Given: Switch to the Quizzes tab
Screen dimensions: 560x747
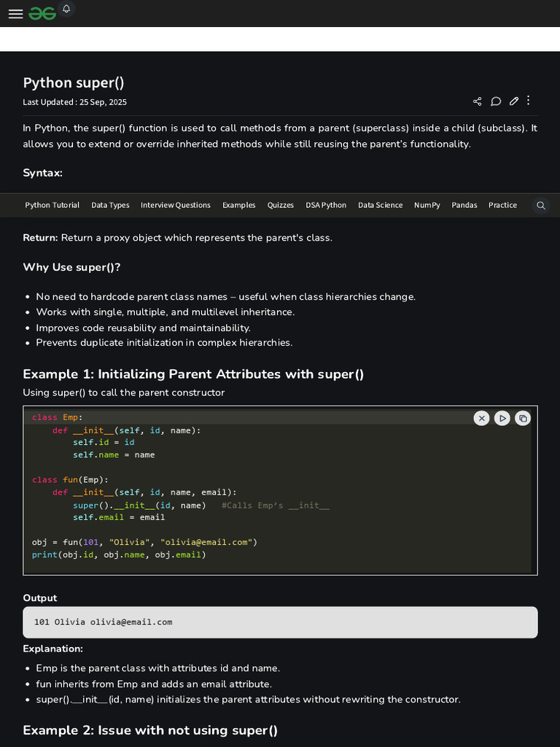Looking at the screenshot, I should coord(281,206).
